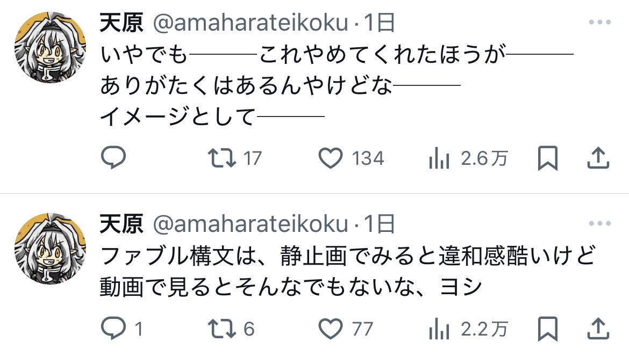Click @amaharateikoku handle in the first tweet
This screenshot has width=629, height=364.
click(x=251, y=23)
